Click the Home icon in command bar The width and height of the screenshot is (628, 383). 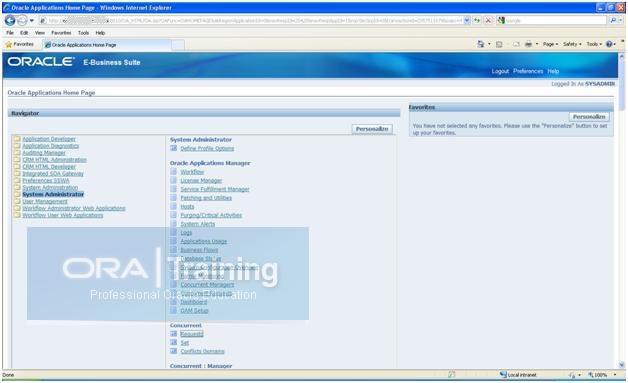point(481,44)
